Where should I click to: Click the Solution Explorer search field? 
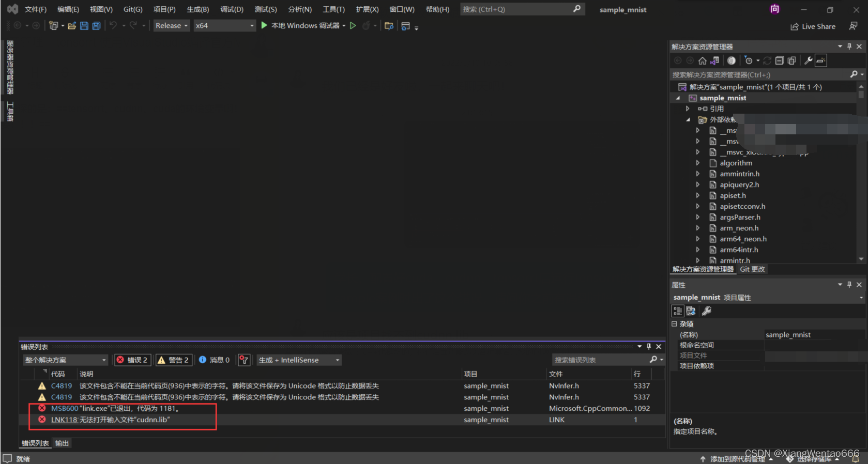coord(767,75)
